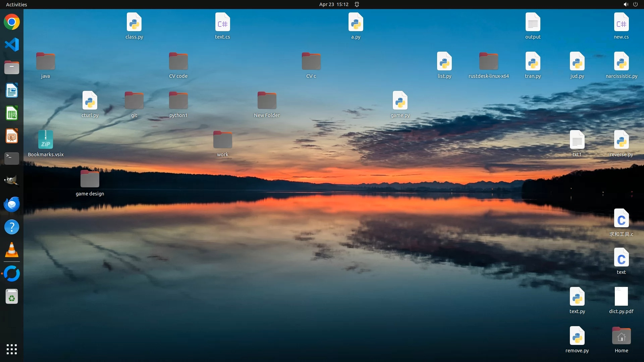This screenshot has height=362, width=644.
Task: Click the Show Applications grid button
Action: pos(12,349)
